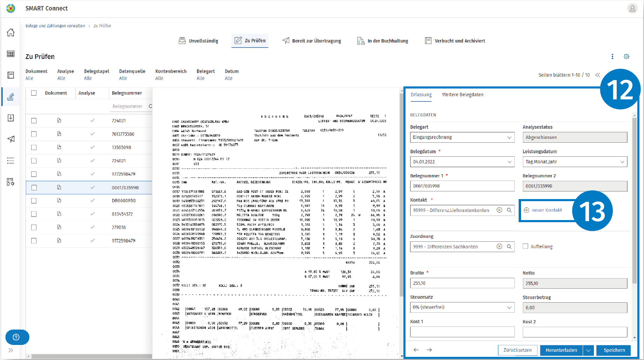
Task: Click search icon in Belegnummer filter
Action: point(150,106)
